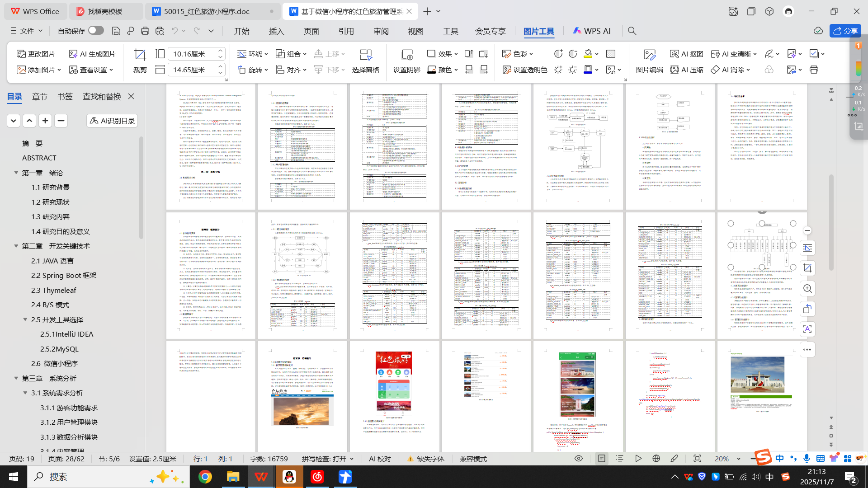
Task: Click the Crop (裁剪) tool icon
Action: tap(140, 55)
